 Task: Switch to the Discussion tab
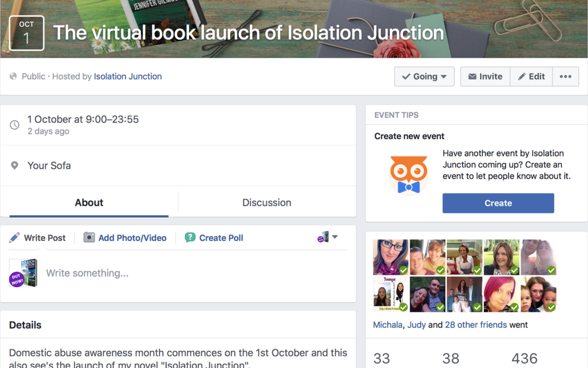pyautogui.click(x=267, y=203)
